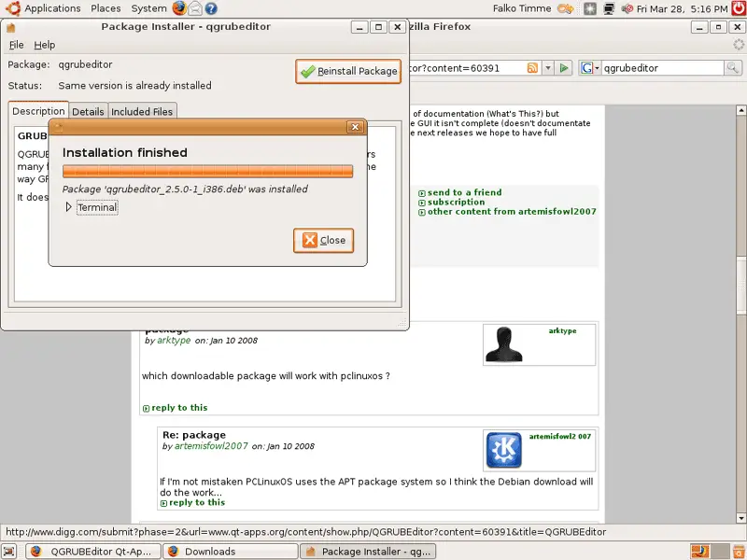Image resolution: width=747 pixels, height=560 pixels.
Task: Open the network monitor tray icon
Action: click(x=609, y=8)
